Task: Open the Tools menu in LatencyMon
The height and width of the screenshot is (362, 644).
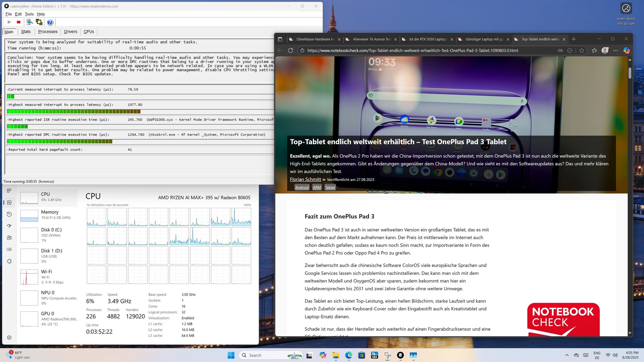Action: coord(29,14)
